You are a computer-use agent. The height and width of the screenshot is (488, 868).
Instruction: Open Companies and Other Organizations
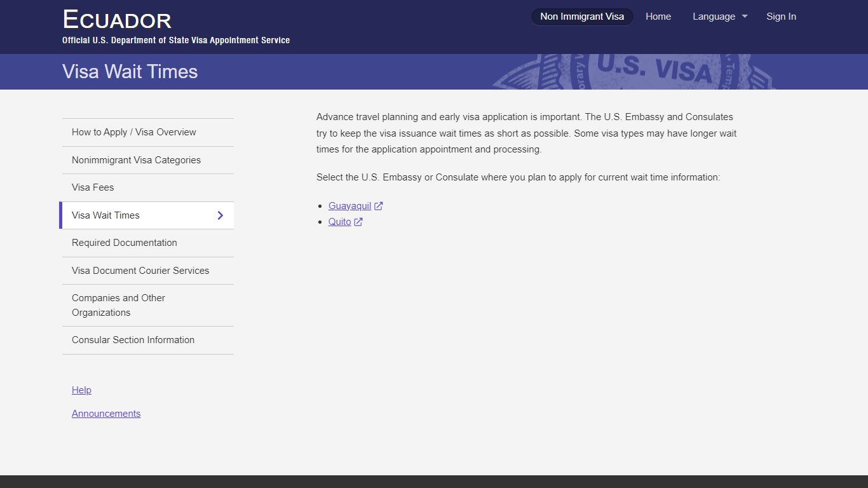[x=148, y=305]
